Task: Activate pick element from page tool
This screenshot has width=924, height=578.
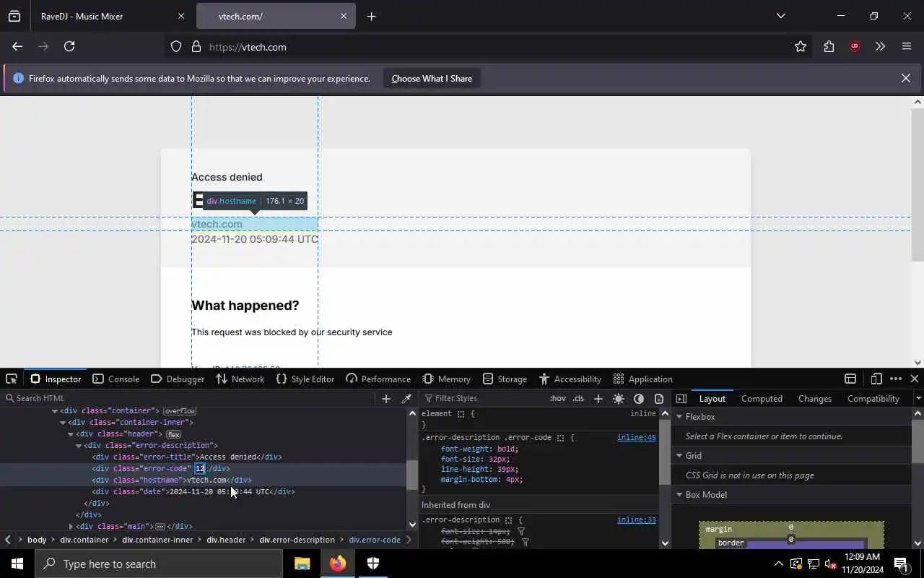Action: [x=12, y=379]
